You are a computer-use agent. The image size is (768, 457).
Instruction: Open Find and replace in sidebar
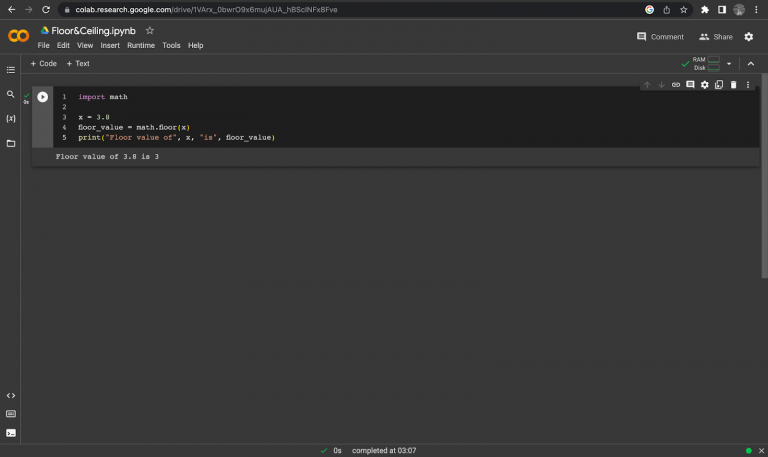pyautogui.click(x=11, y=94)
